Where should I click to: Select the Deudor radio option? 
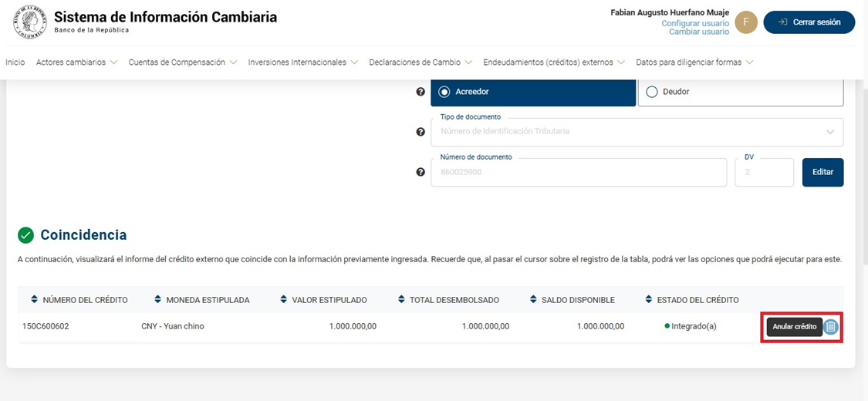pyautogui.click(x=652, y=92)
